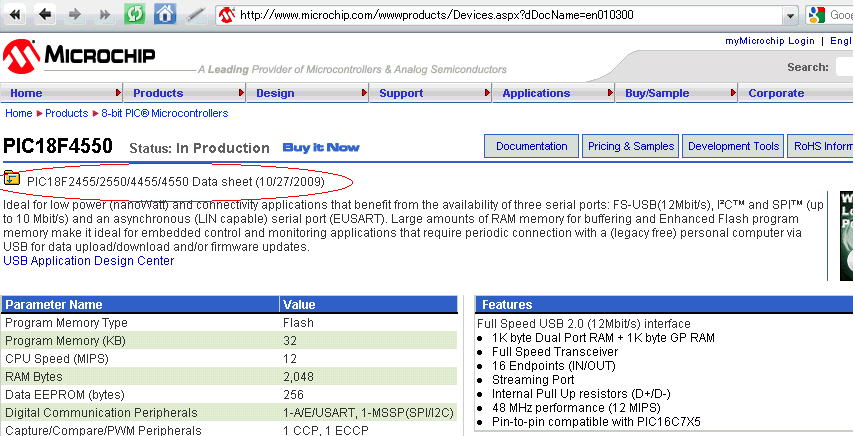Click the rewind navigation icon in browser toolbar

(x=15, y=14)
